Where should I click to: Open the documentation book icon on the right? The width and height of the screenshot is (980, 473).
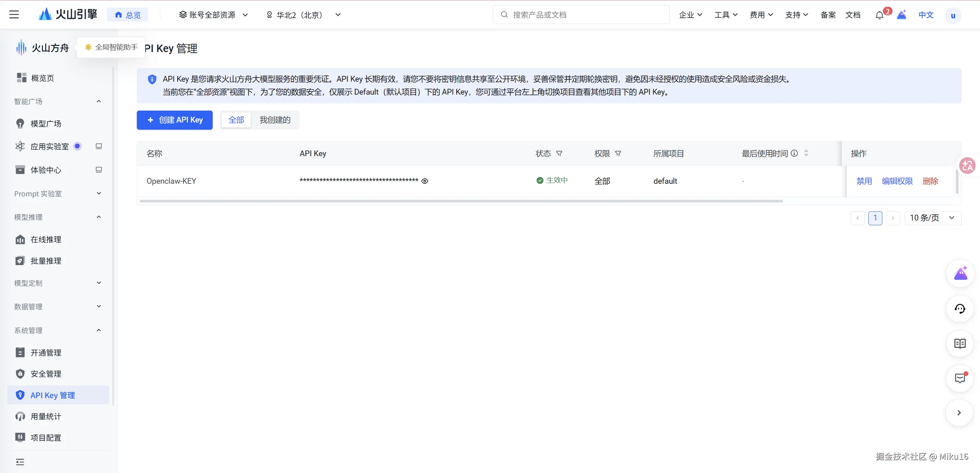tap(960, 344)
